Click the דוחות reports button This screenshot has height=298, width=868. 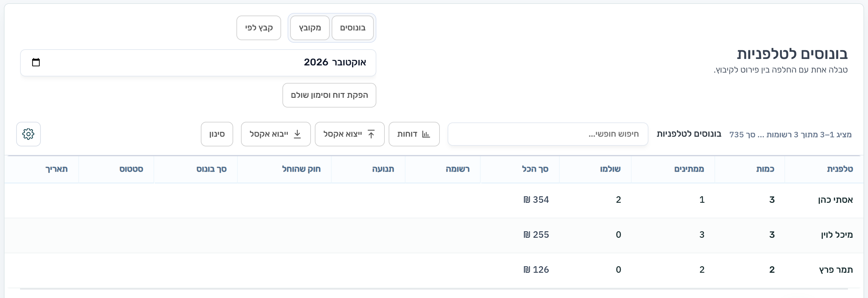pyautogui.click(x=414, y=134)
